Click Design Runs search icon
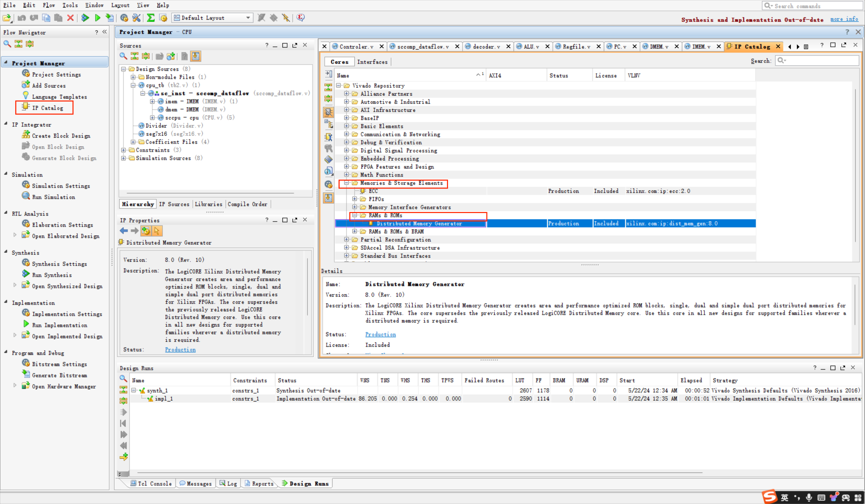Screen dimensions: 865x504 tap(123, 378)
